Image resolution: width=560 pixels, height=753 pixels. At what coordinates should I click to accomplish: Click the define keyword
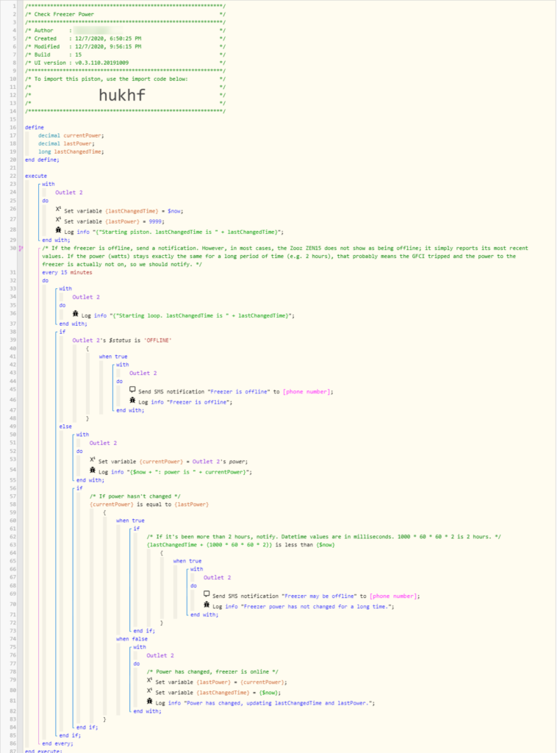(x=34, y=128)
